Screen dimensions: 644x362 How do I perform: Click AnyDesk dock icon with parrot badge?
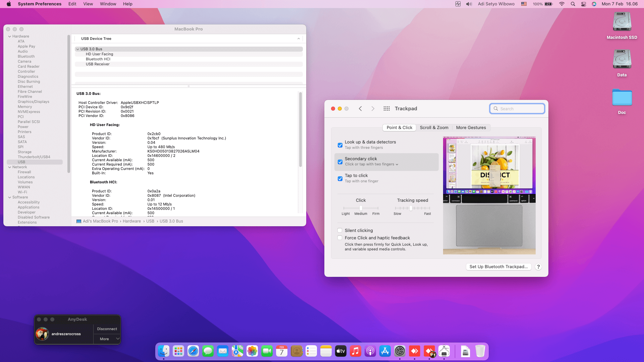(x=429, y=351)
